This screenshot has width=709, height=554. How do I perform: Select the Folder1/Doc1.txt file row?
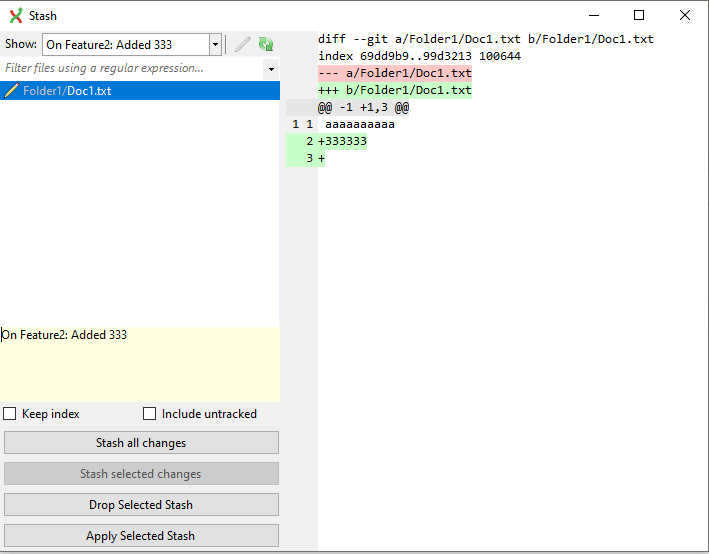(x=140, y=90)
